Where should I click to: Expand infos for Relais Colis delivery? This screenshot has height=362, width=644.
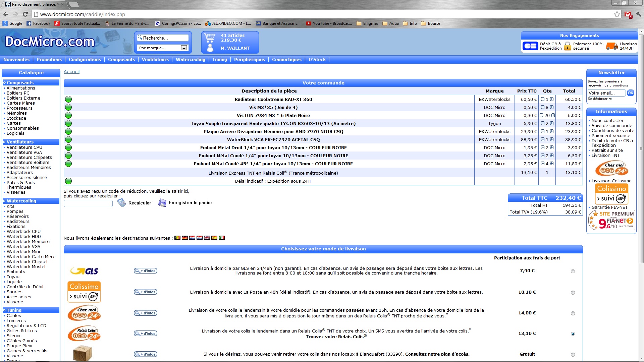point(146,334)
